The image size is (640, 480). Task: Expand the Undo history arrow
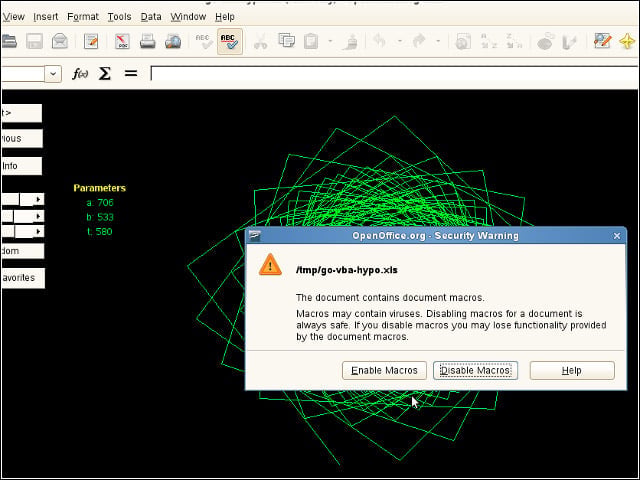(400, 41)
